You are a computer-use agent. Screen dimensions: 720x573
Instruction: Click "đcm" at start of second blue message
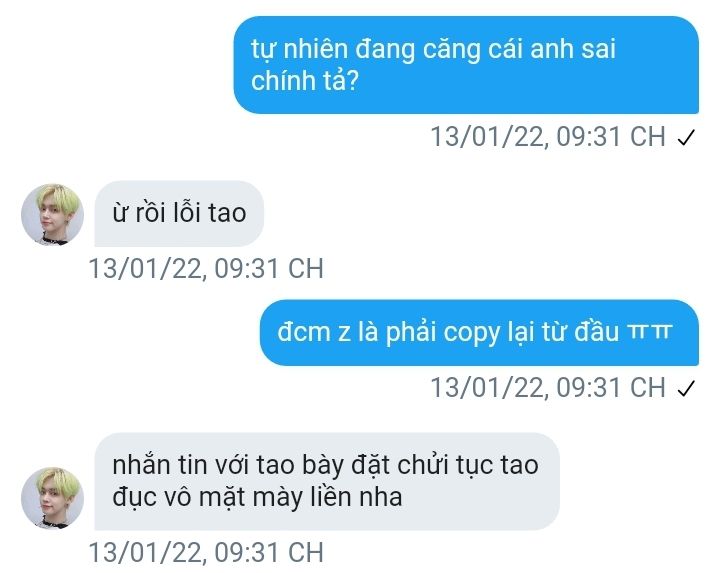point(304,332)
